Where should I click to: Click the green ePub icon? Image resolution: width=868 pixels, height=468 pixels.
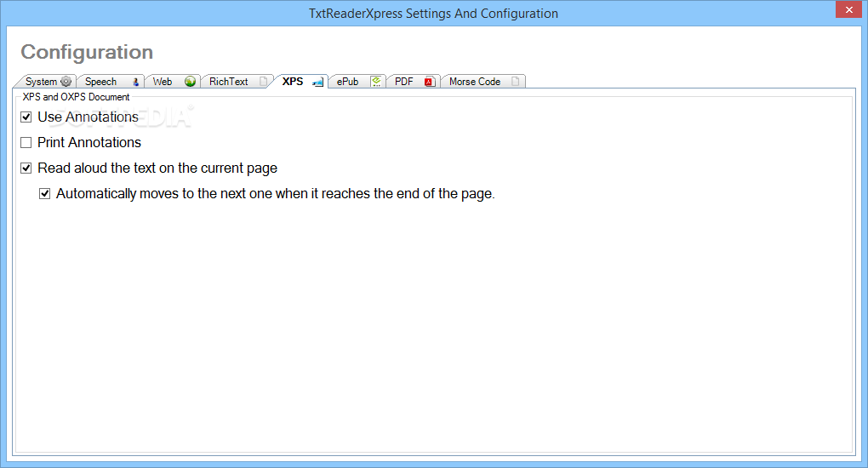coord(376,82)
